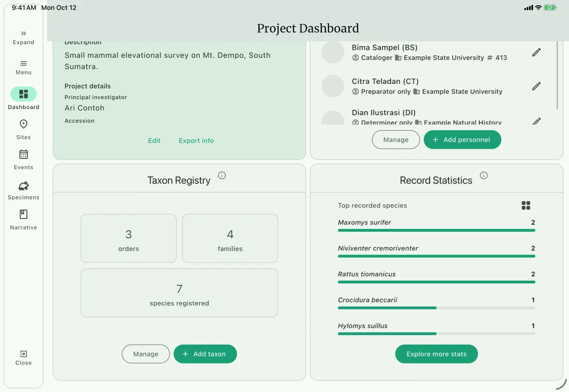Viewport: 569px width, 392px height.
Task: Edit personnel Citra Teladan with pencil icon
Action: (536, 86)
